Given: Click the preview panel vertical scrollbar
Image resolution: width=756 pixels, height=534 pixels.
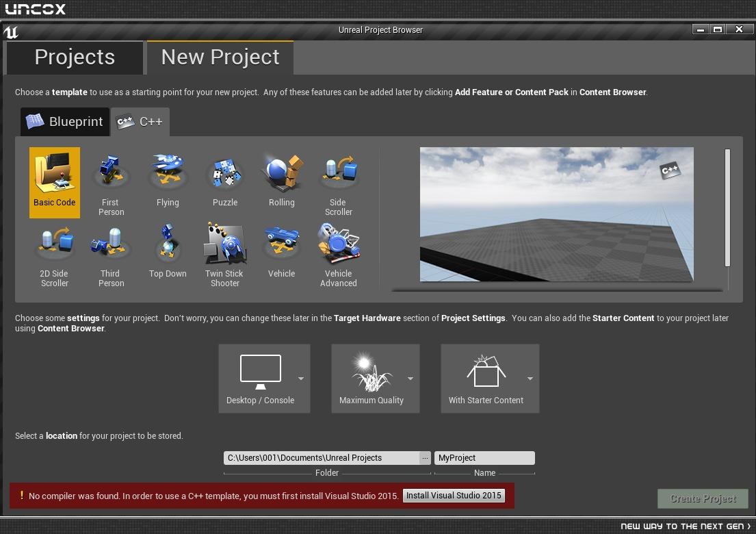Looking at the screenshot, I should pos(727,207).
